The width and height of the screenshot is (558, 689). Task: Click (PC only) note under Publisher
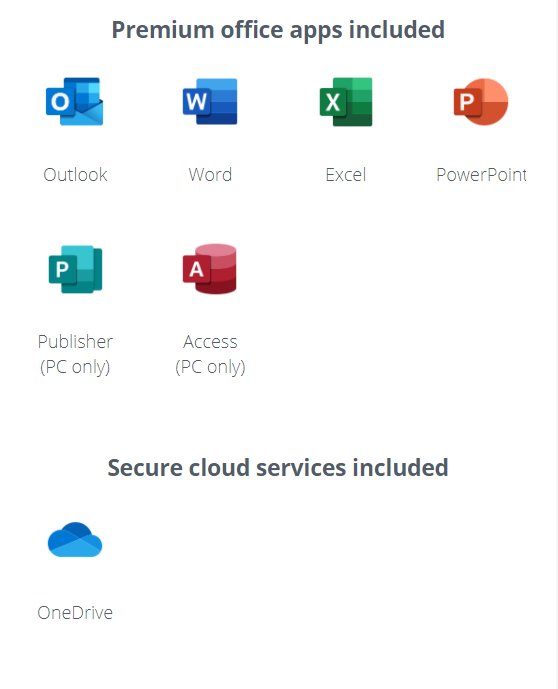(75, 367)
